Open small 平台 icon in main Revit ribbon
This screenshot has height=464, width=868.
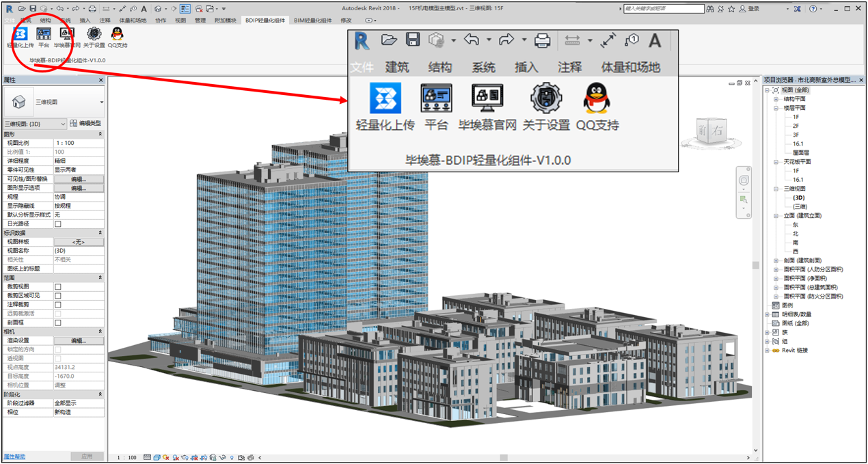pyautogui.click(x=44, y=33)
